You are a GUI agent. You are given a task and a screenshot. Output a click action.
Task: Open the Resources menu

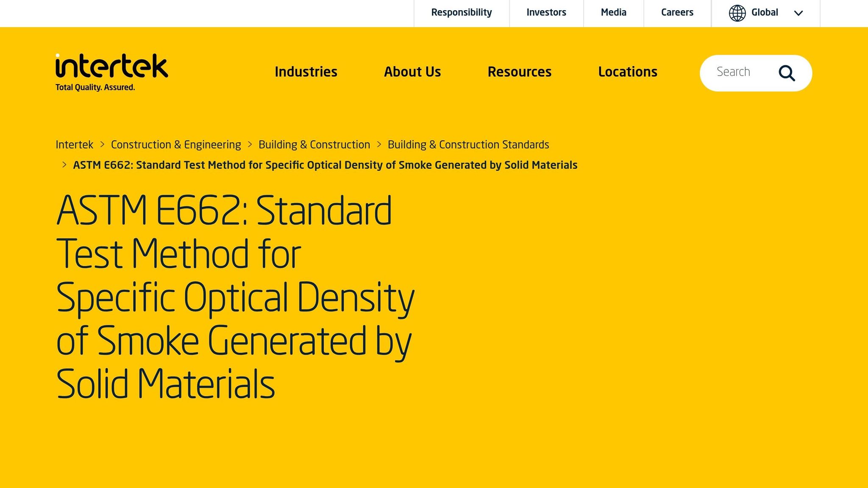click(x=520, y=72)
